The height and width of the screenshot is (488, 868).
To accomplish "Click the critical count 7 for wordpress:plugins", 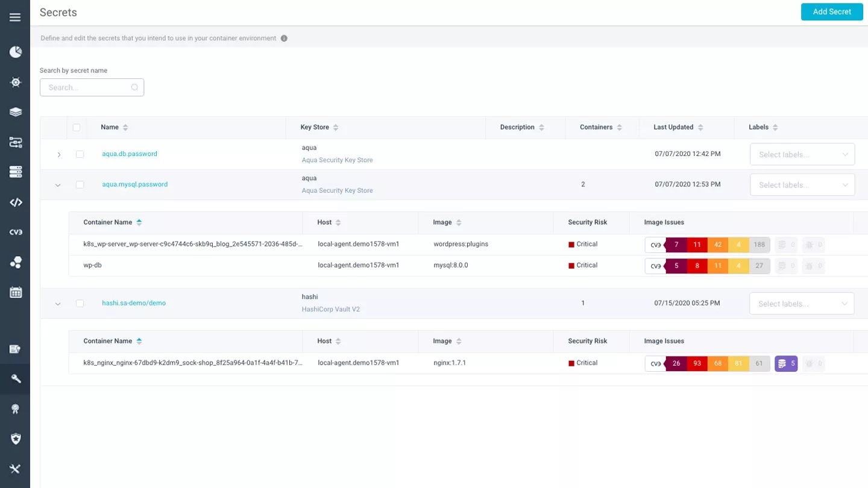I will click(676, 245).
